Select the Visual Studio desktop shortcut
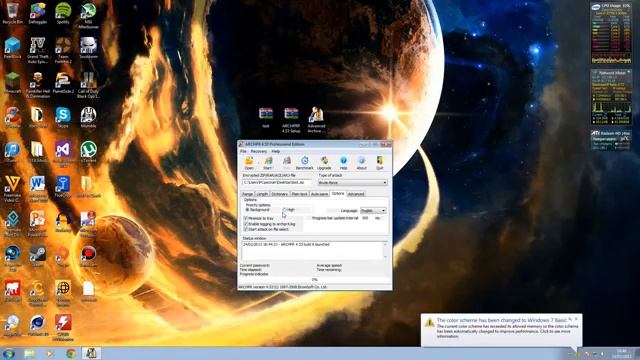The image size is (640, 360). coord(63,154)
